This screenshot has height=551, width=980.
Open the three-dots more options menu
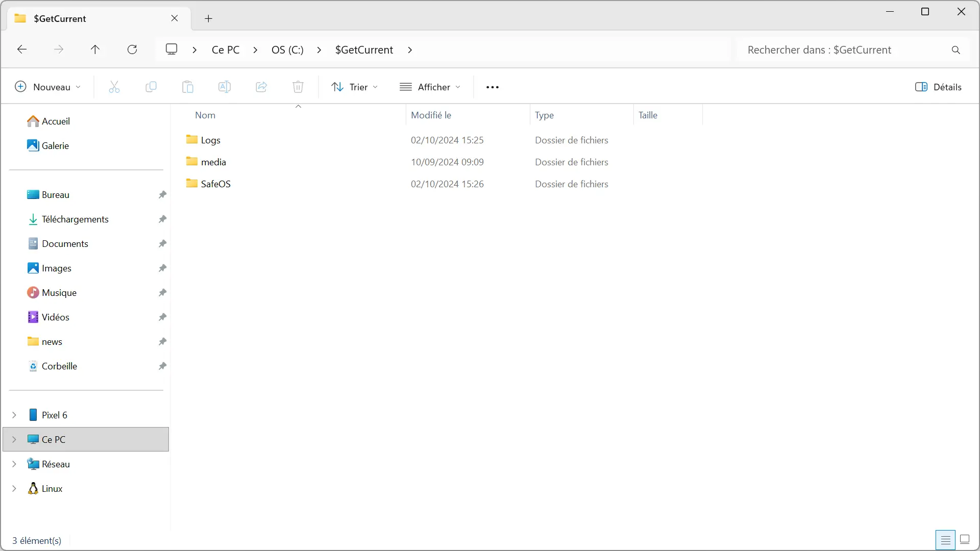click(x=493, y=87)
